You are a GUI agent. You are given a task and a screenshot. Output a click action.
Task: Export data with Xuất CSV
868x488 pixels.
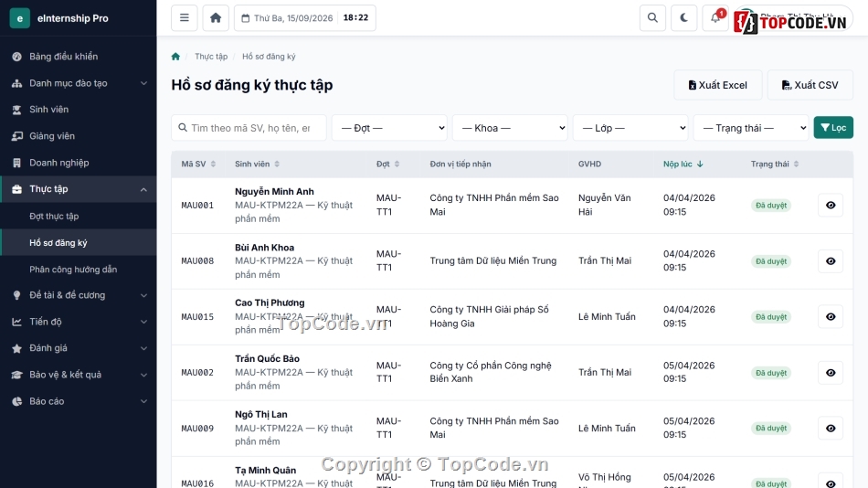[810, 85]
